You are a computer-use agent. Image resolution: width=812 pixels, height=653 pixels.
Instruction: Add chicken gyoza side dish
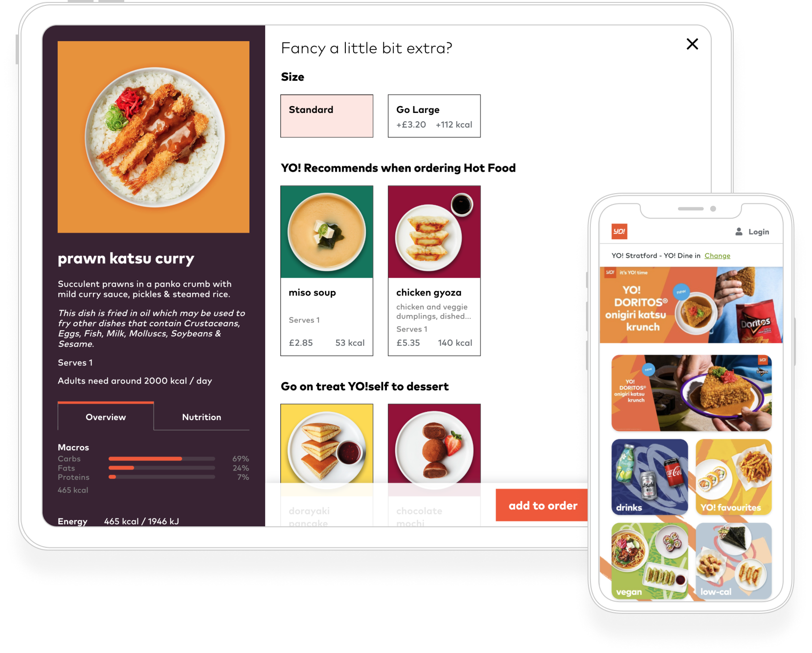coord(434,270)
